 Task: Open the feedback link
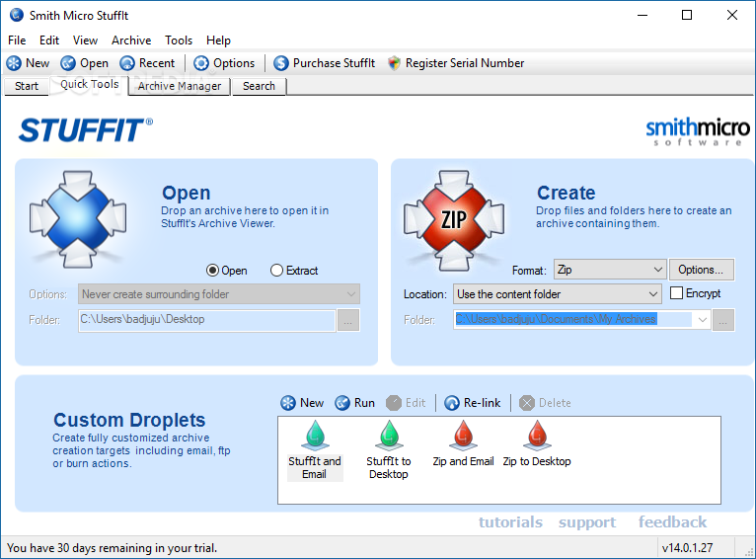[672, 522]
